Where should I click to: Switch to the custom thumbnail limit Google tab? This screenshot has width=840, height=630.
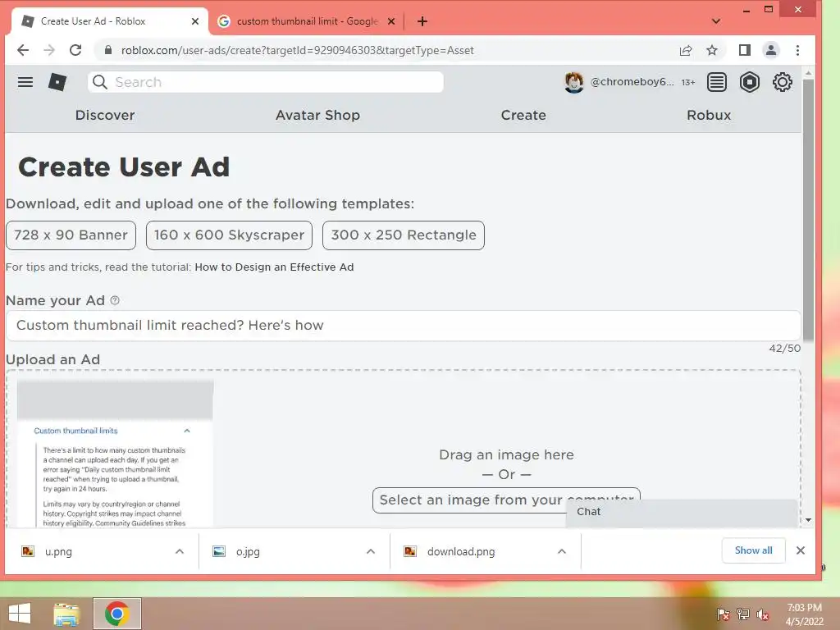(307, 21)
